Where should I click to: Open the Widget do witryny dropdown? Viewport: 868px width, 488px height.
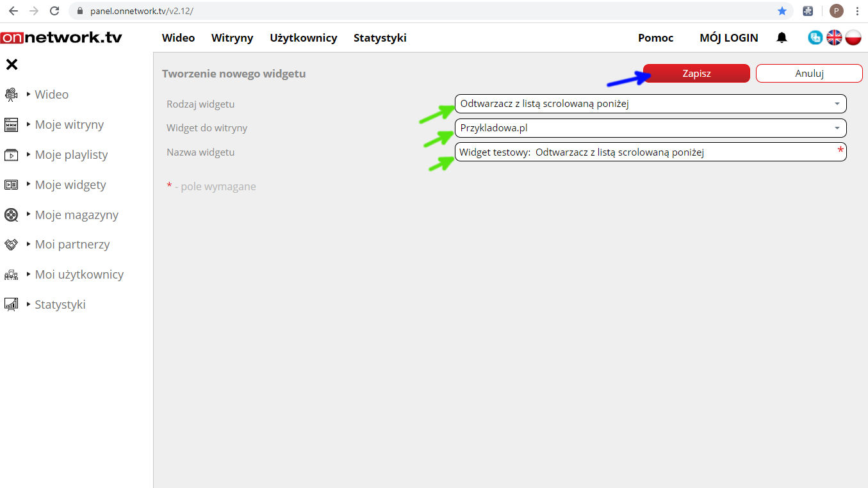pyautogui.click(x=650, y=128)
